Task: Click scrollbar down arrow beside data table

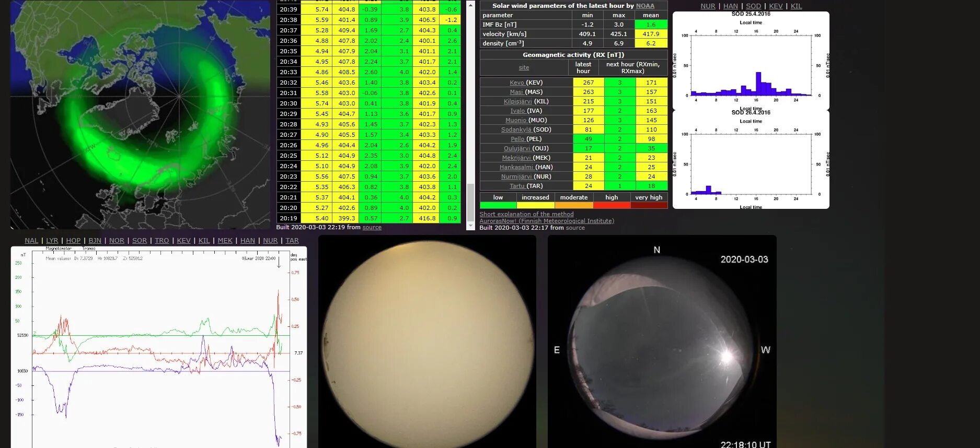Action: (470, 226)
